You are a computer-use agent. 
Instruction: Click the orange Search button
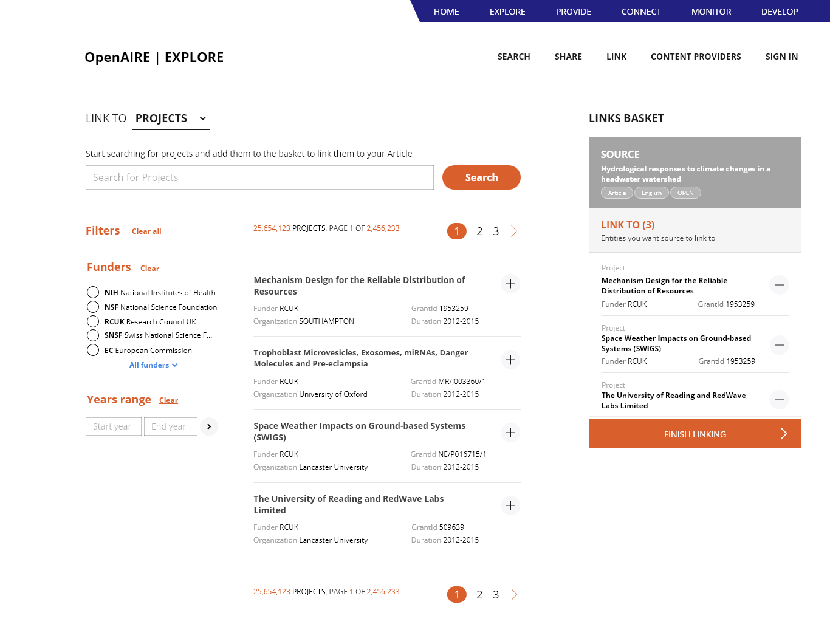481,177
